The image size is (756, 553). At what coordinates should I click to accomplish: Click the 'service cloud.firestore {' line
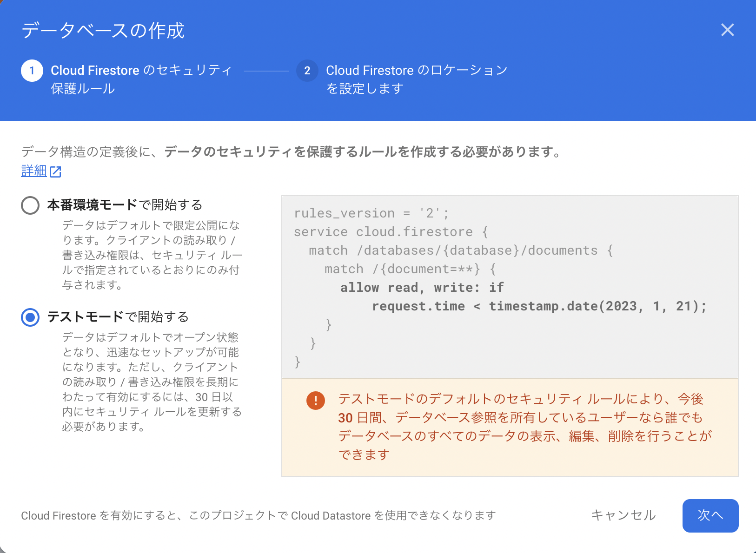coord(391,232)
